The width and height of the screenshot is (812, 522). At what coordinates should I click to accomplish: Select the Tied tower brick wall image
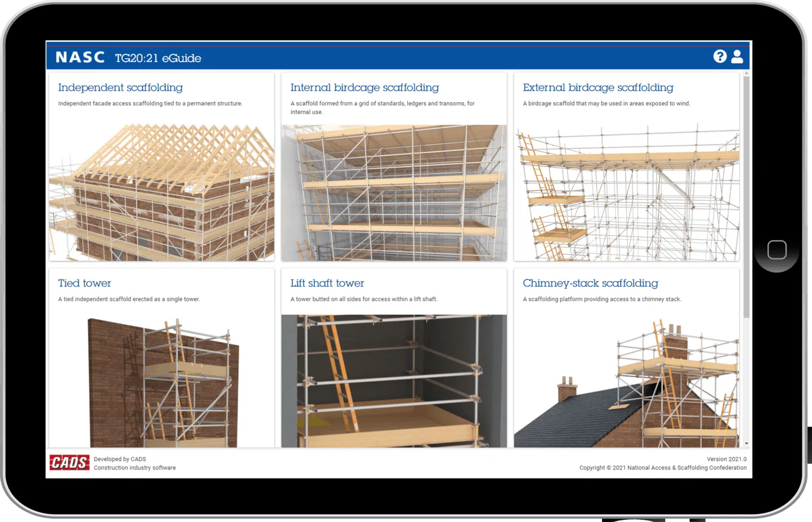[162, 381]
